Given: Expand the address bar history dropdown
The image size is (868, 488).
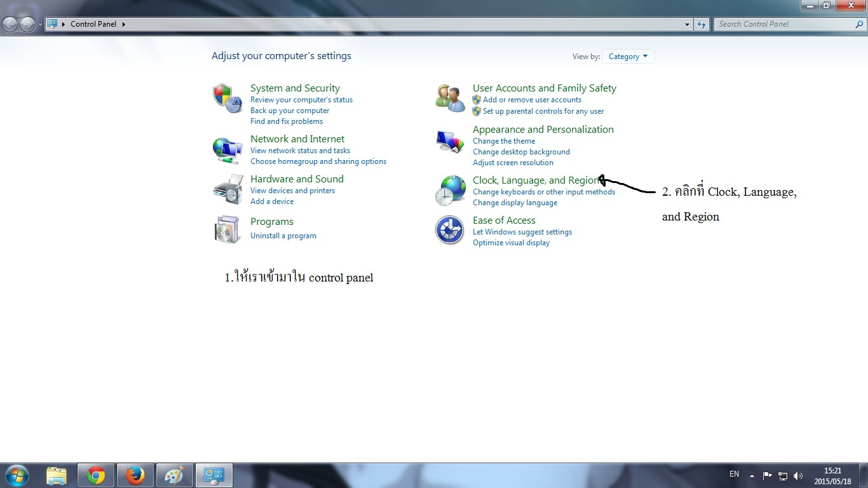Looking at the screenshot, I should point(688,24).
